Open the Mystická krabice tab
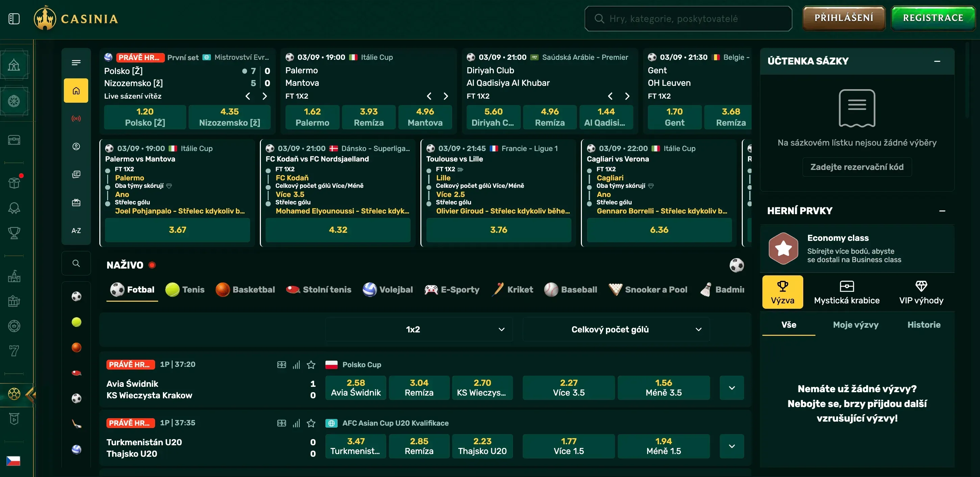The width and height of the screenshot is (980, 477). coord(847,292)
